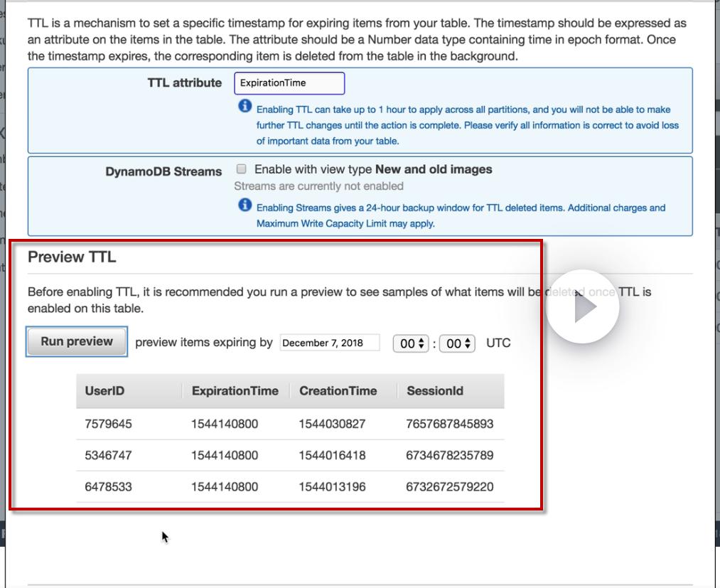
Task: Click the ExpirationTime column header
Action: [x=235, y=391]
